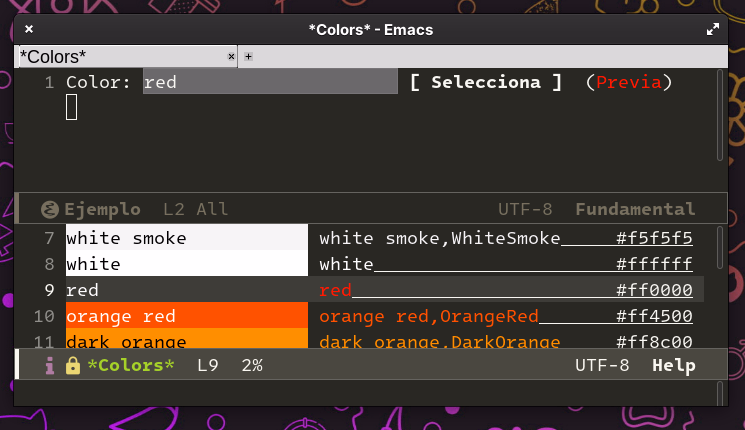
Task: Toggle the read-only lock icon for *Colors*
Action: tap(72, 366)
